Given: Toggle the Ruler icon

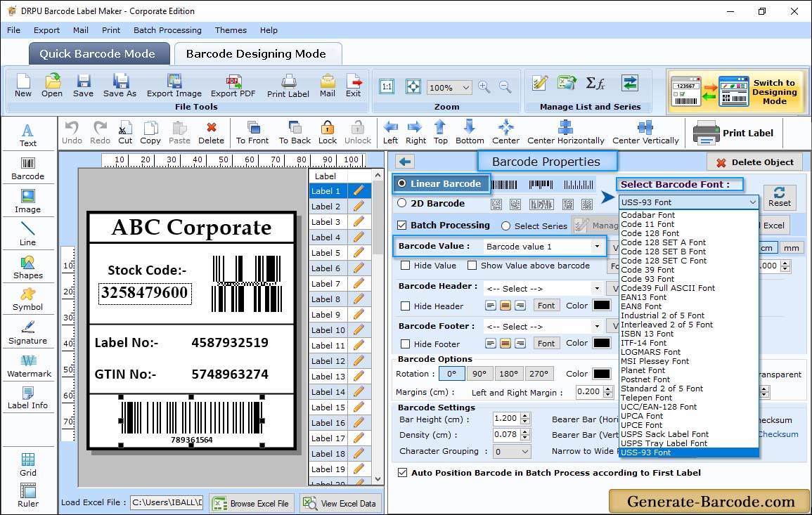Looking at the screenshot, I should pos(28,495).
